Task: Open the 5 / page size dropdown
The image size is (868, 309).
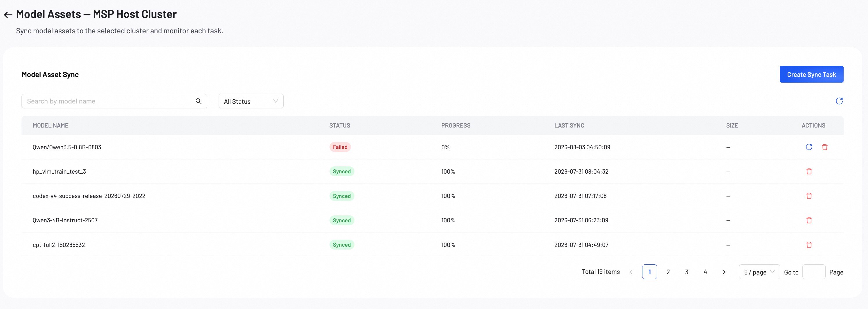Action: coord(759,272)
